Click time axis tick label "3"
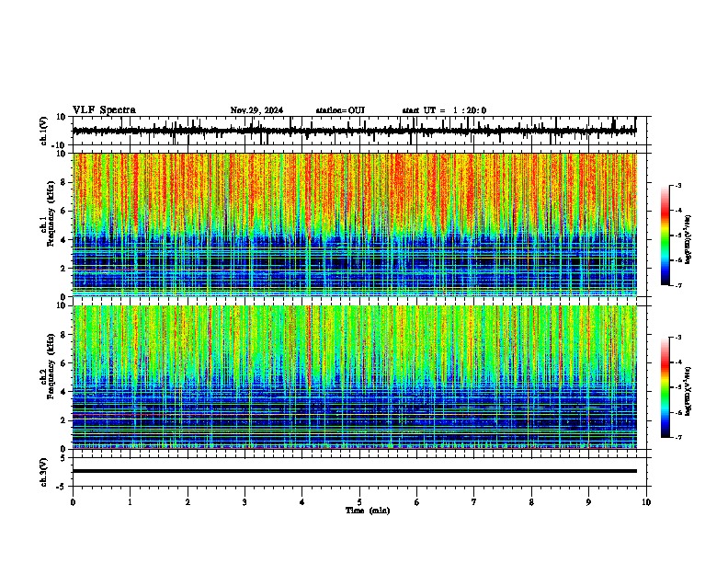 (x=245, y=502)
